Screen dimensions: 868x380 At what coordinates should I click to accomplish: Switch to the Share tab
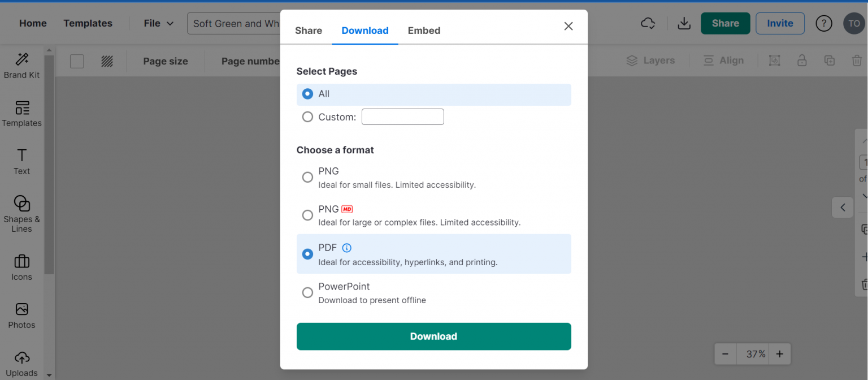pos(309,31)
